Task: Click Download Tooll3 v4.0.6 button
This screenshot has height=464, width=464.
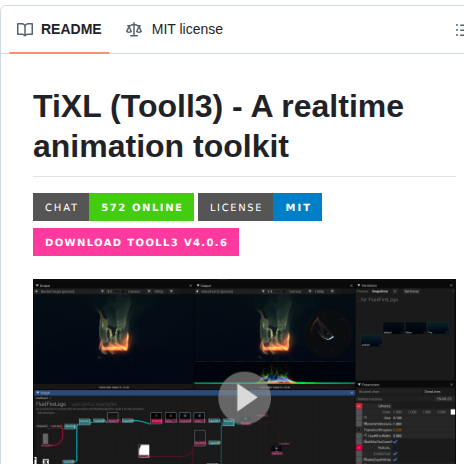Action: 136,242
